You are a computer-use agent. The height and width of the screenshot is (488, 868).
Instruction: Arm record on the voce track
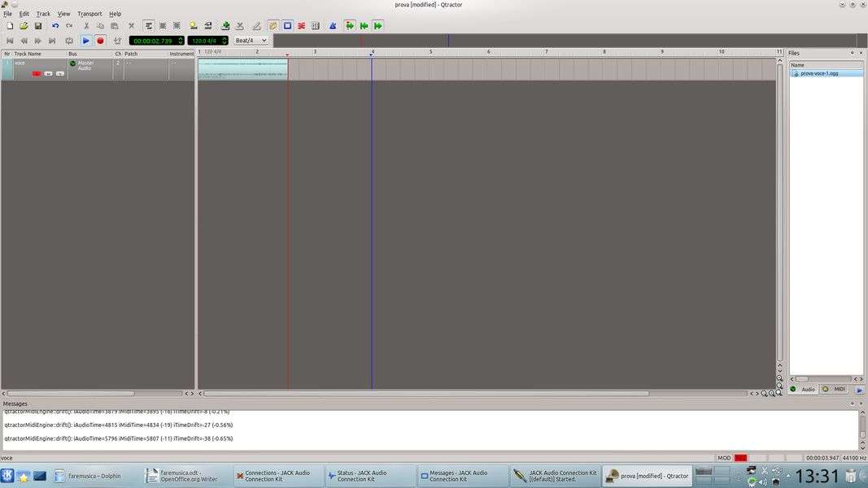(x=37, y=73)
